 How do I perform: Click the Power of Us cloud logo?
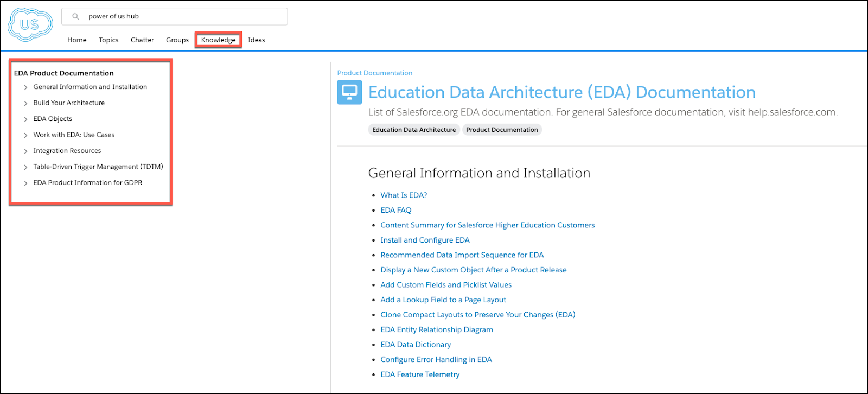[x=30, y=25]
